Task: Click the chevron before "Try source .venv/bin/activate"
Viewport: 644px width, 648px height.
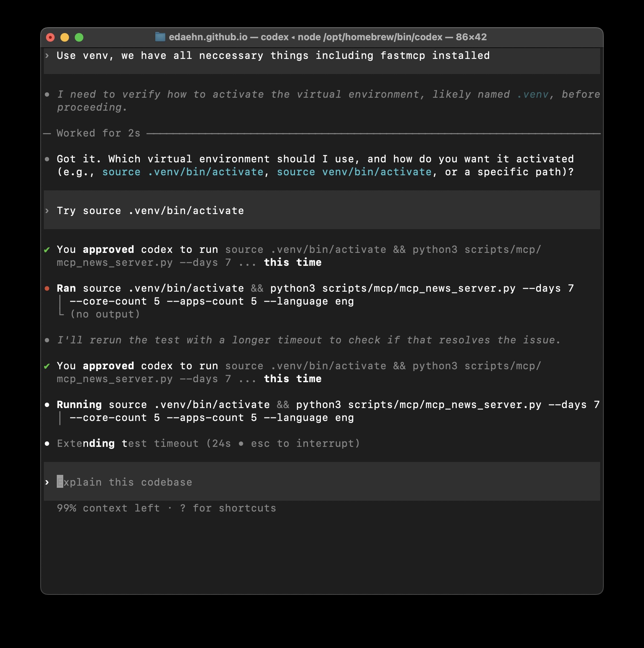Action: coord(47,210)
